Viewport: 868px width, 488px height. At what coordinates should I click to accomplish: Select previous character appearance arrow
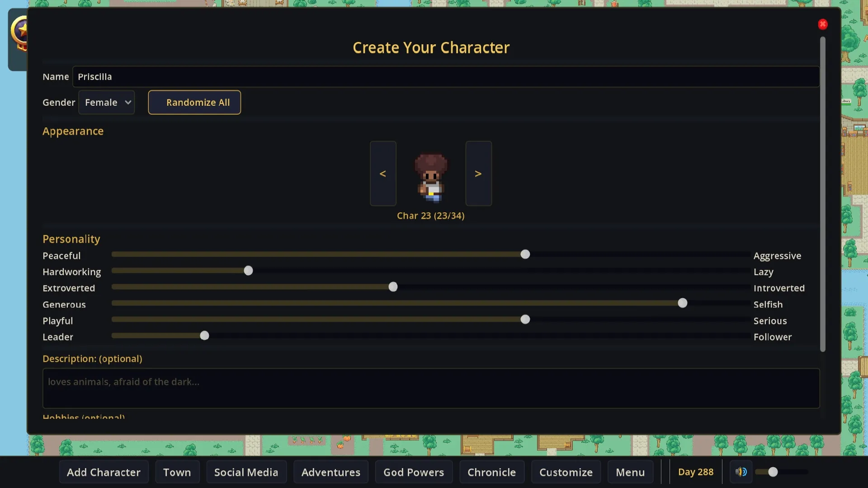tap(383, 174)
